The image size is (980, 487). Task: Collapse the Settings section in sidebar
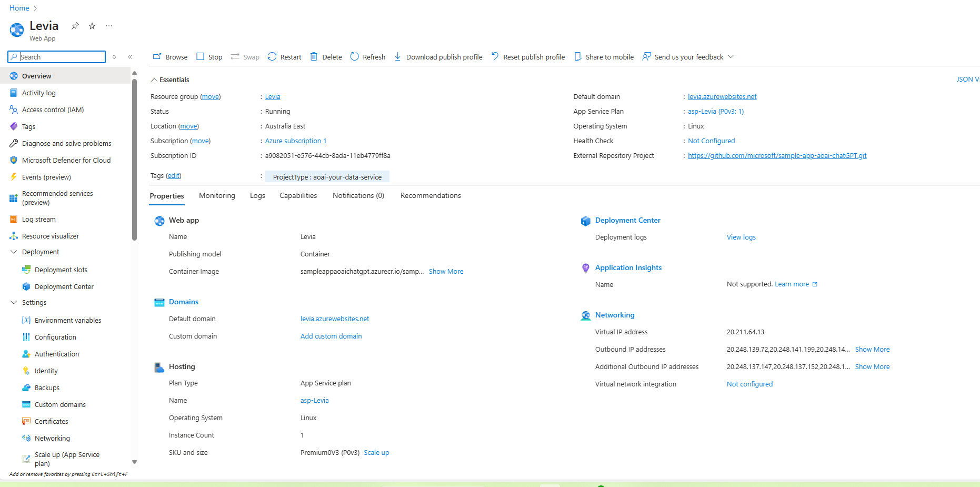14,303
